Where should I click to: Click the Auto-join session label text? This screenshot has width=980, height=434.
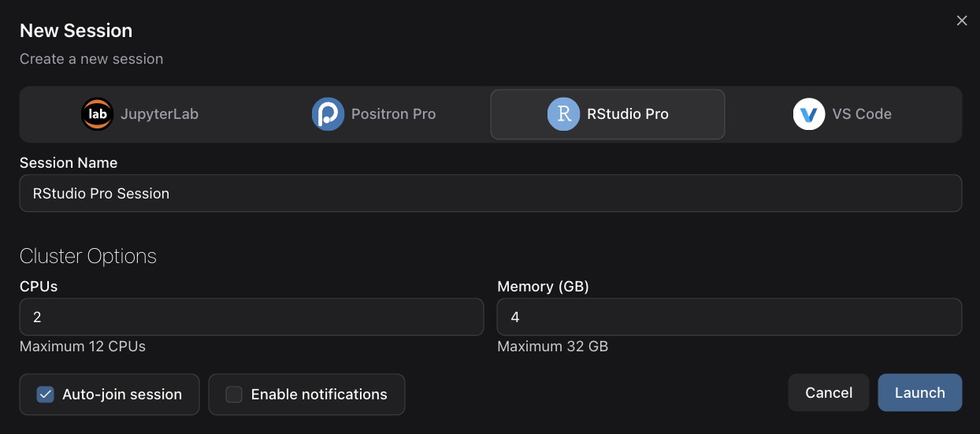[122, 395]
